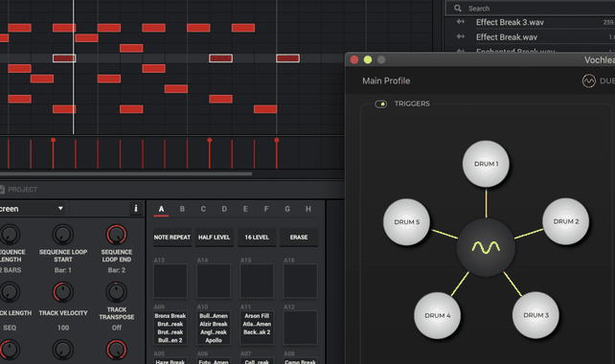
Task: Click the ERASE button
Action: point(299,238)
